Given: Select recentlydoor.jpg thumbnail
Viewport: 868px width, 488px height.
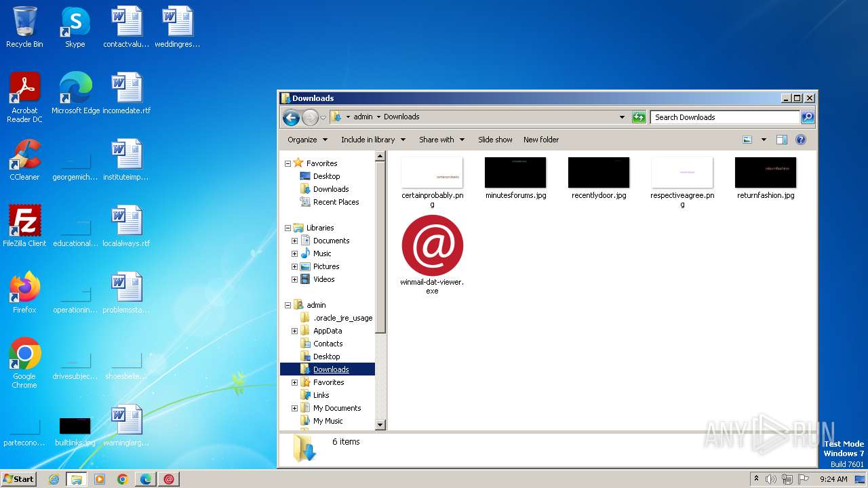Looking at the screenshot, I should pos(599,179).
